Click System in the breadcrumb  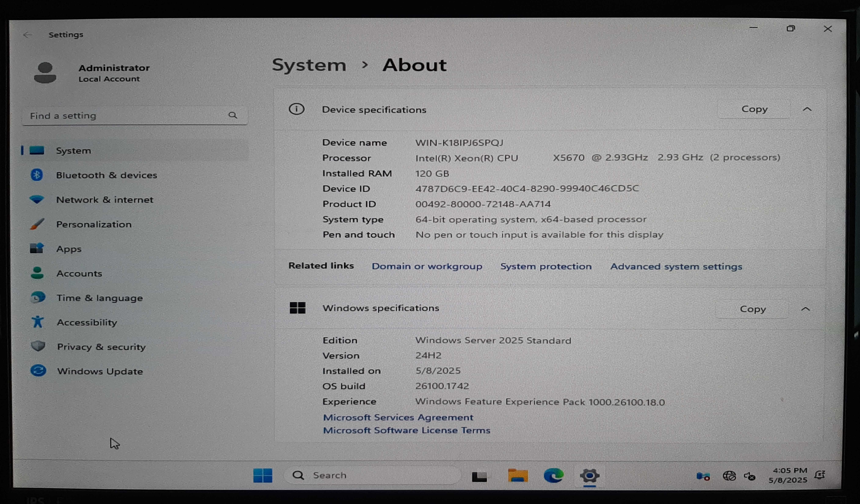[x=309, y=65]
